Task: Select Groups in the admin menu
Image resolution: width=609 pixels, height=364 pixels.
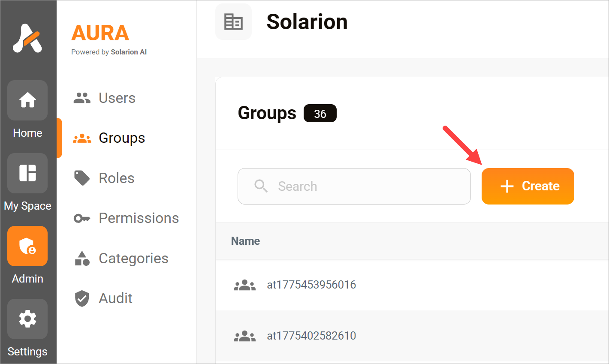Action: pyautogui.click(x=122, y=138)
